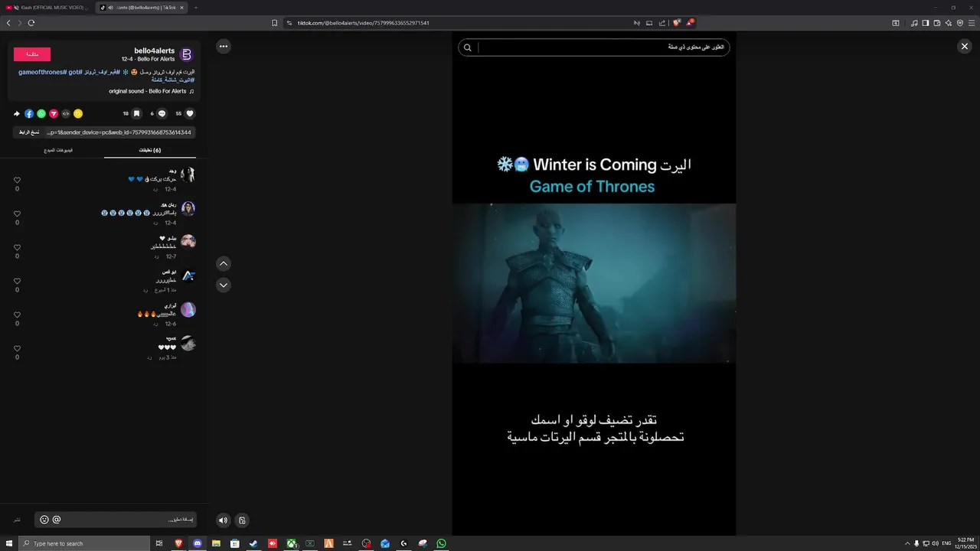Image resolution: width=980 pixels, height=551 pixels.
Task: Close the video viewer with the X button
Action: tap(965, 47)
